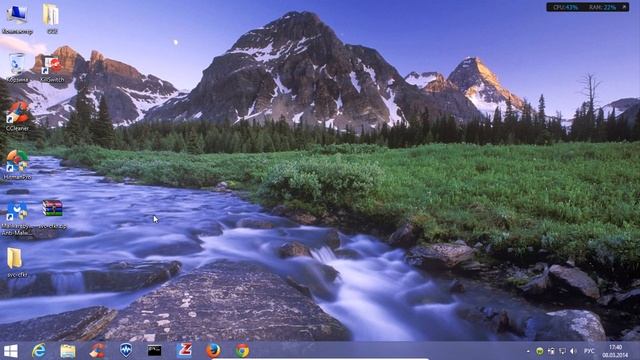Open the network tray icon
The width and height of the screenshot is (640, 360).
point(562,351)
